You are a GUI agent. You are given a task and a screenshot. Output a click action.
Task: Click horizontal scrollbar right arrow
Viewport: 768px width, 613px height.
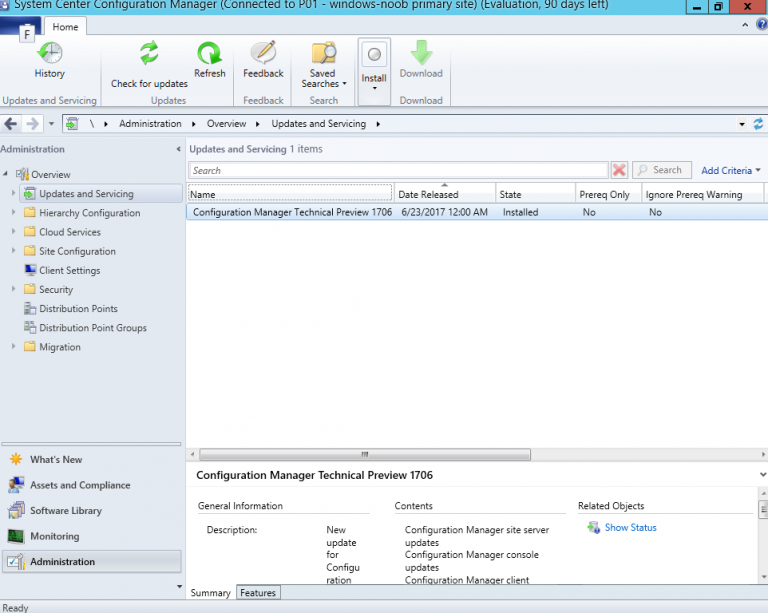click(x=763, y=454)
